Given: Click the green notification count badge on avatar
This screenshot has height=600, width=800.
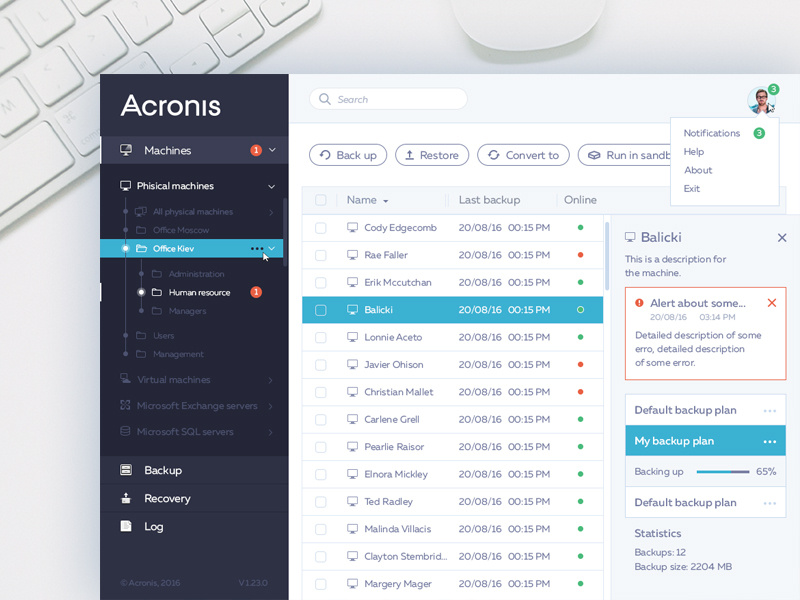Looking at the screenshot, I should (x=773, y=89).
